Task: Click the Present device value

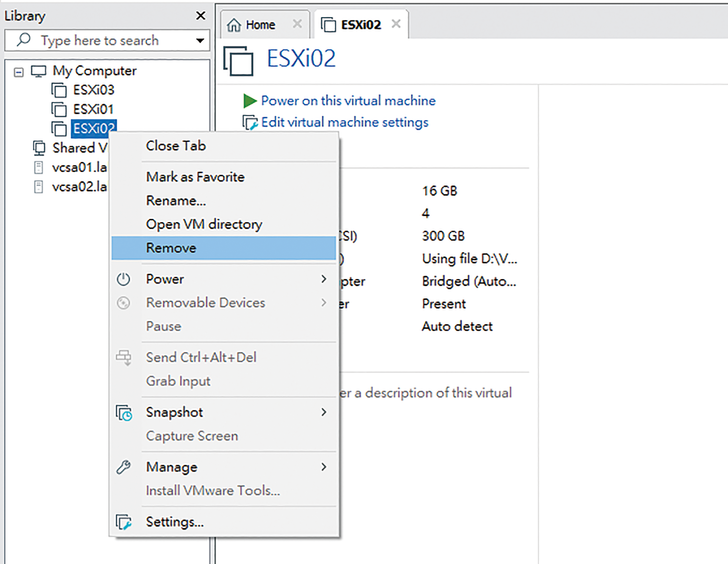Action: [x=444, y=304]
